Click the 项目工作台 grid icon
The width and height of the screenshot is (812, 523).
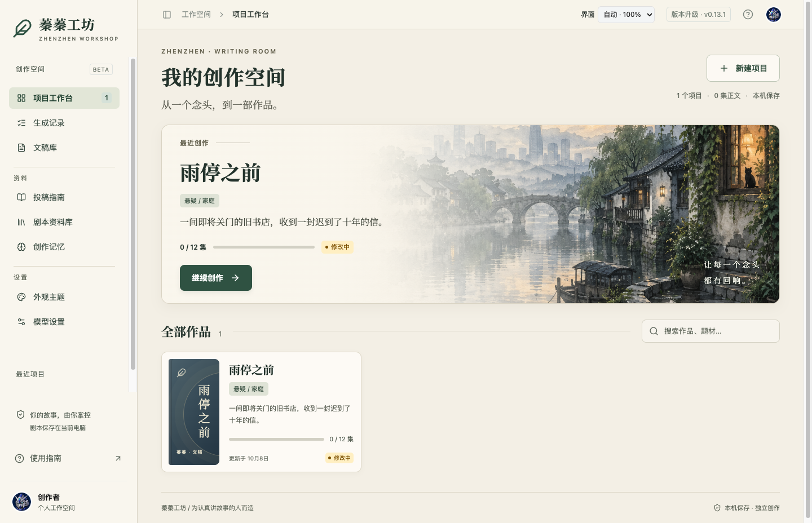(x=21, y=98)
